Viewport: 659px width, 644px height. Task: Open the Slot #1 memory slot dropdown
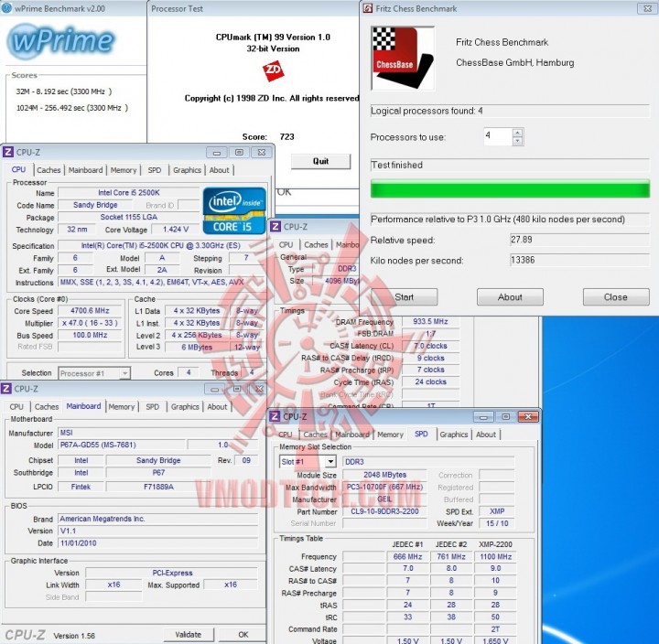point(330,462)
